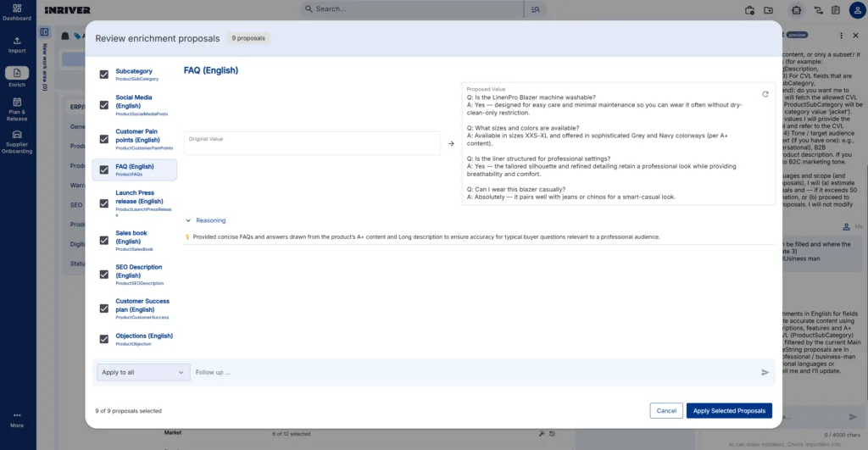868x450 pixels.
Task: Uncheck the Objections (English) proposal
Action: point(104,339)
